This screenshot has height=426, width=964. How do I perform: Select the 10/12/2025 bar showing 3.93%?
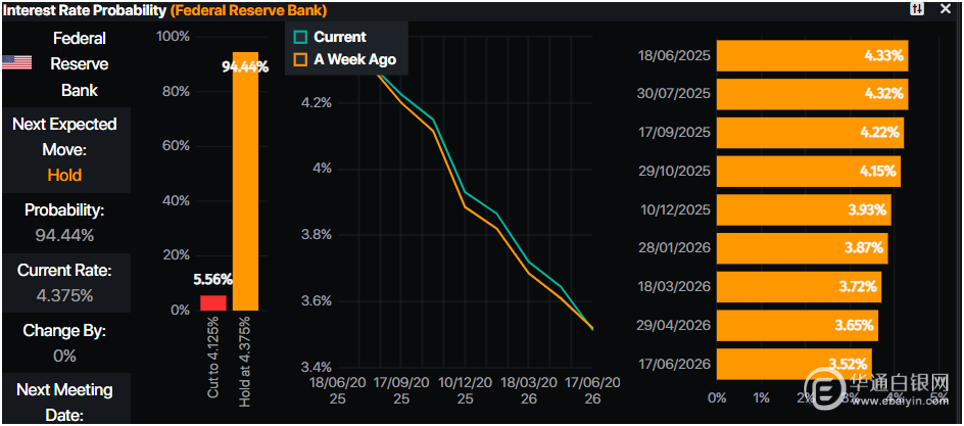click(804, 210)
